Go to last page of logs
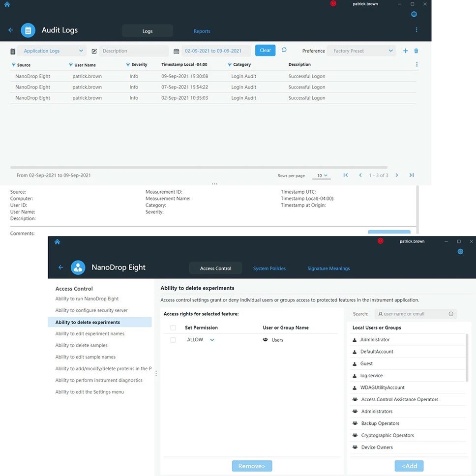Screen dimensions: 476x476 [x=412, y=175]
